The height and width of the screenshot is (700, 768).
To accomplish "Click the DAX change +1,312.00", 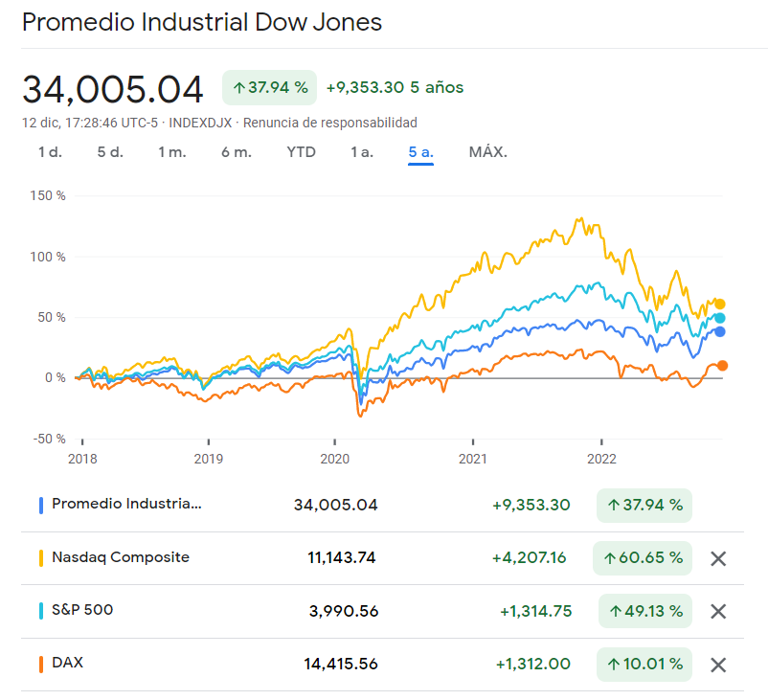I will (x=532, y=665).
